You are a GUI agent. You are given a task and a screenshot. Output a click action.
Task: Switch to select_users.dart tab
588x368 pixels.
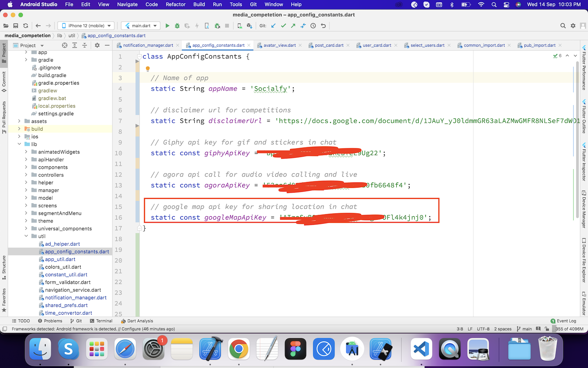(427, 46)
